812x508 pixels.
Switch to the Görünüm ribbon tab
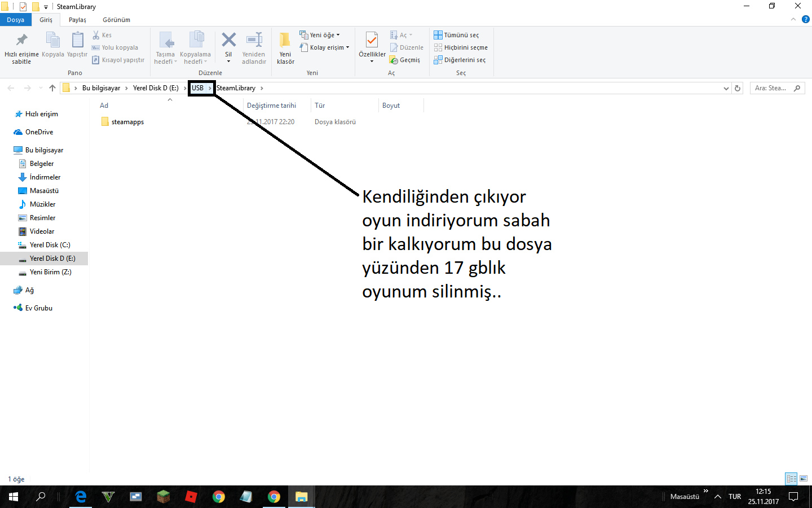(116, 20)
